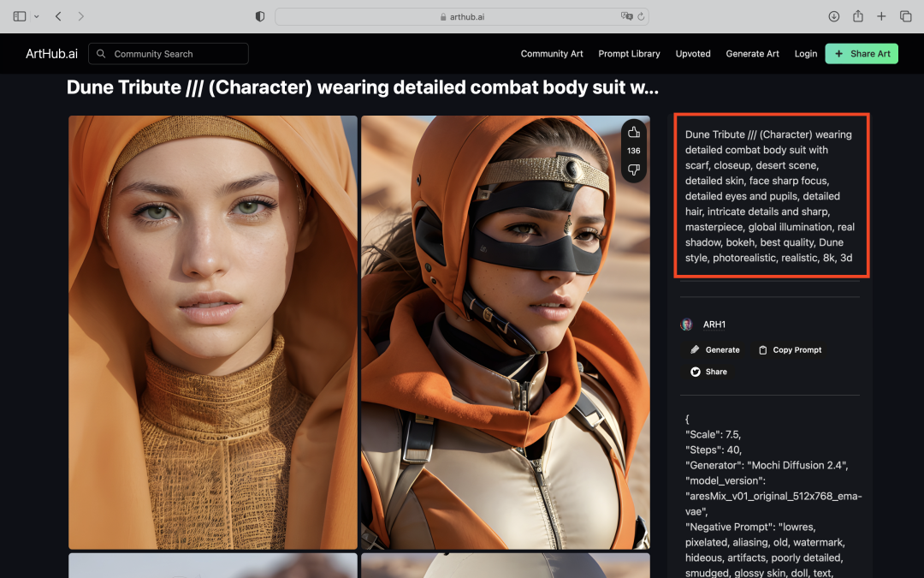The width and height of the screenshot is (924, 578).
Task: Reload page from address bar
Action: [641, 16]
